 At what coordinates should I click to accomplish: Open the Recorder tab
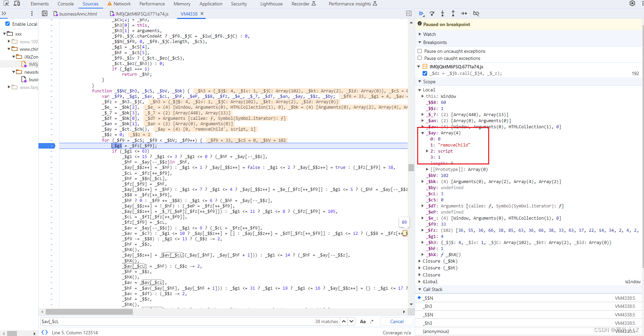point(304,4)
